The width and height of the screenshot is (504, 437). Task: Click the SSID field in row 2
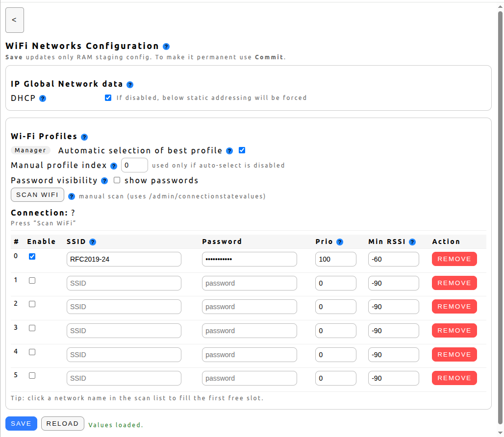coord(124,307)
